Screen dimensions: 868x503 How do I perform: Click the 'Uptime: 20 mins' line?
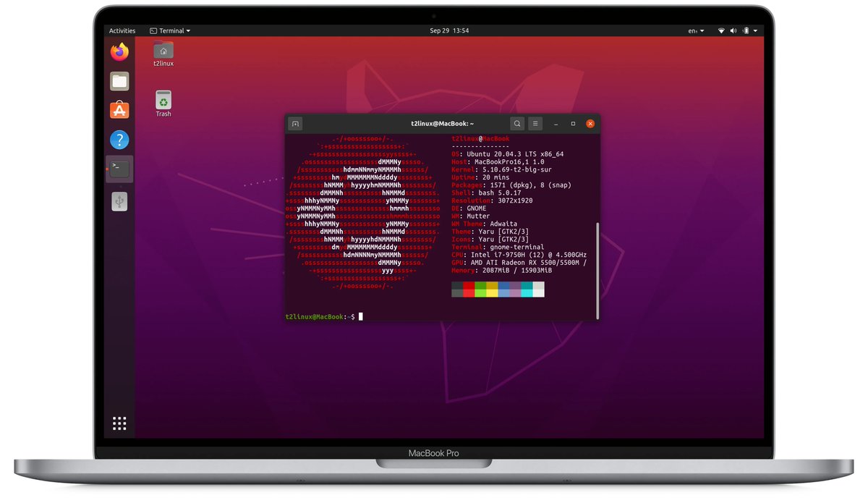[x=480, y=177]
